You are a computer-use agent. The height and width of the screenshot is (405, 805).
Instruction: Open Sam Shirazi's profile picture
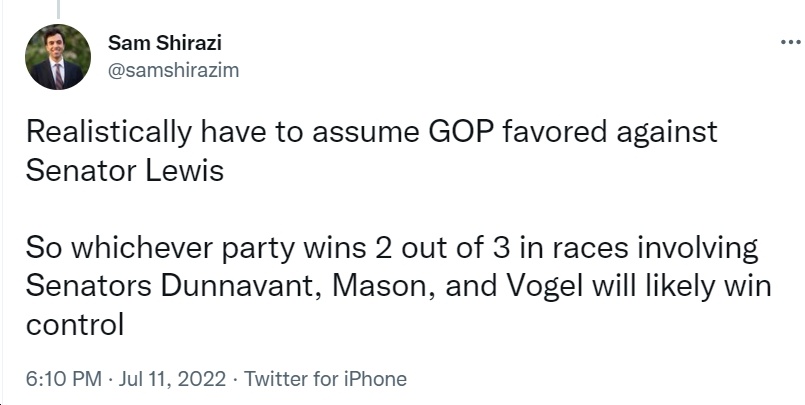(x=58, y=57)
